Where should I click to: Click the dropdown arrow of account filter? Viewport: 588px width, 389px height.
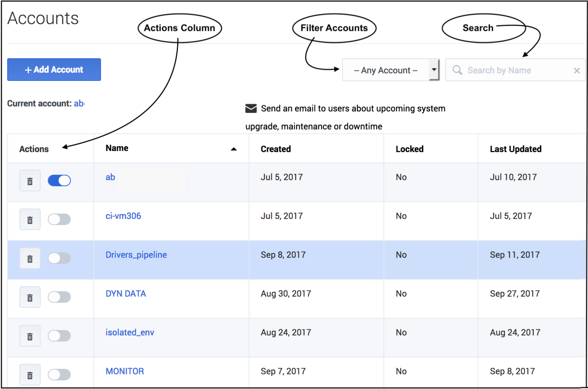(434, 70)
